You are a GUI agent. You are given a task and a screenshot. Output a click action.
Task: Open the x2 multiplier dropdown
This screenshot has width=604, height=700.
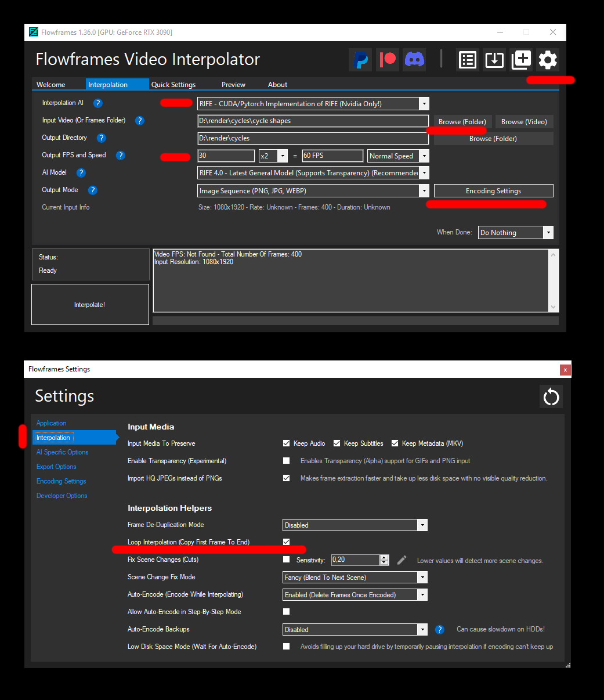(273, 156)
